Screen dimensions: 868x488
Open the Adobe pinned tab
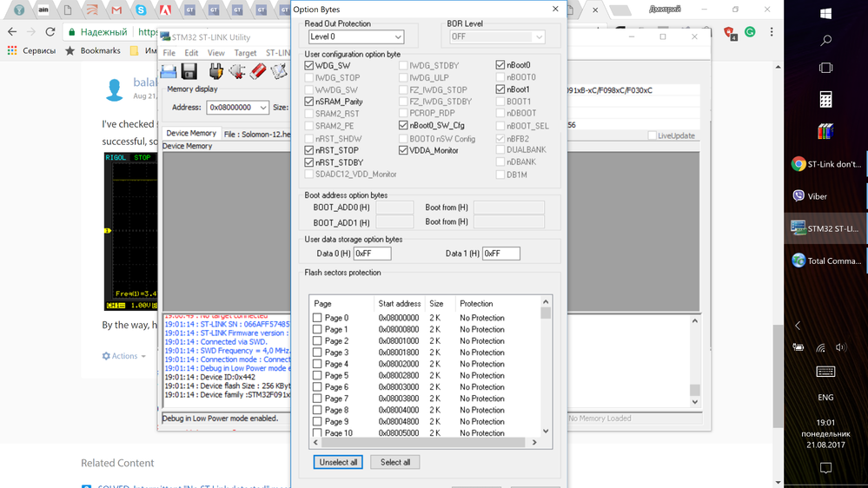165,10
